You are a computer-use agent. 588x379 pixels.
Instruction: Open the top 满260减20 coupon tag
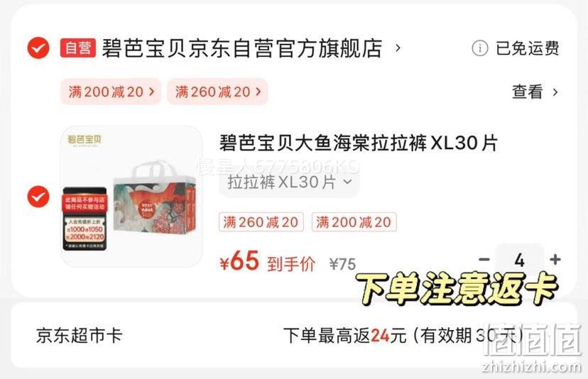click(217, 92)
